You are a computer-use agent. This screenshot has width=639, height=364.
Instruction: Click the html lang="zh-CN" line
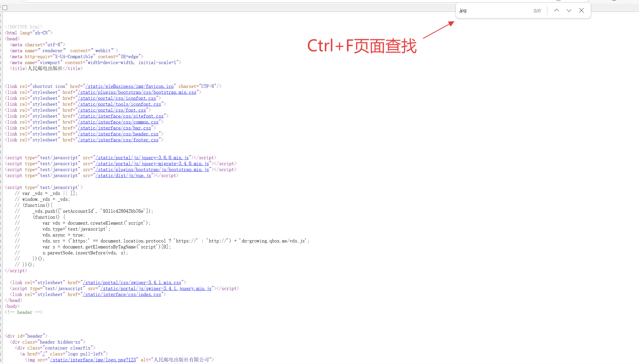[29, 33]
